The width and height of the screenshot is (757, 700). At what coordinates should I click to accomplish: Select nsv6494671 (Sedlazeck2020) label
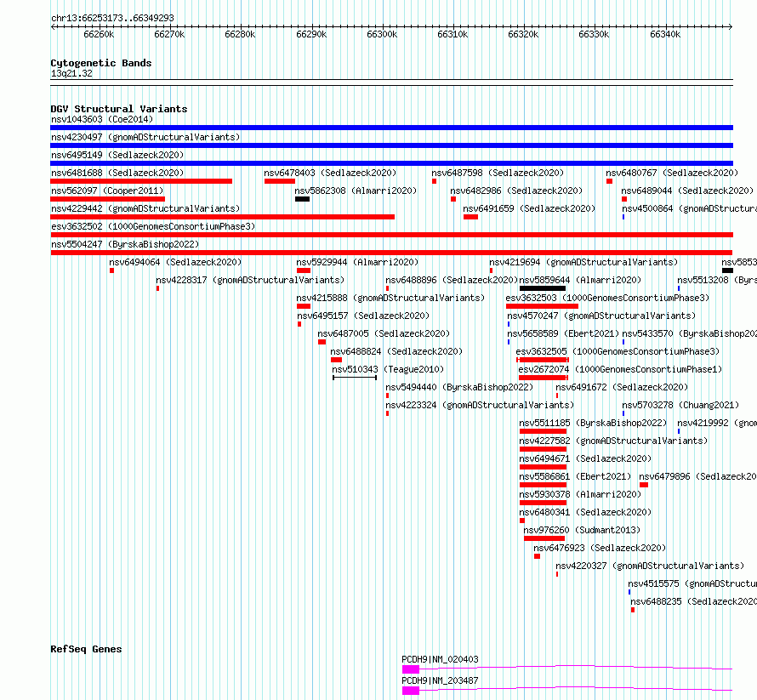(585, 458)
